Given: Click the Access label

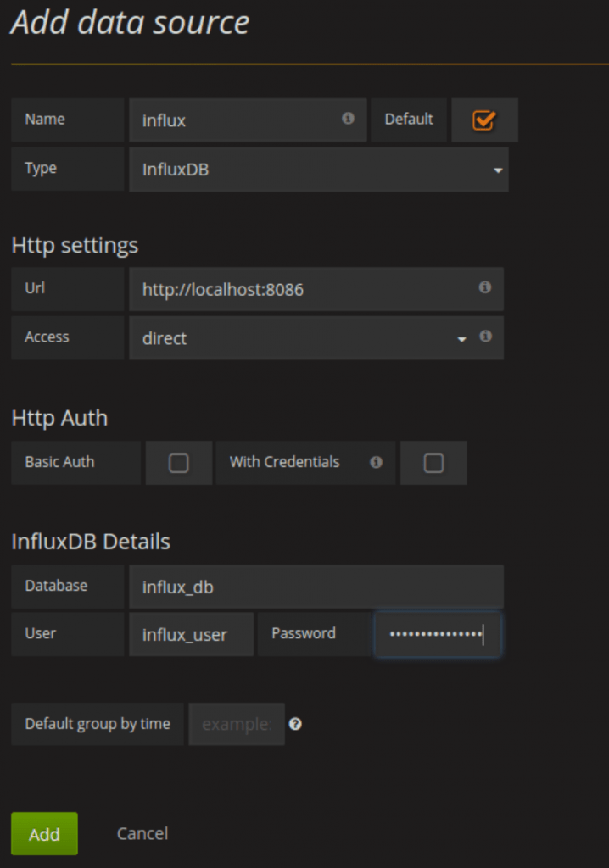Looking at the screenshot, I should tap(47, 337).
